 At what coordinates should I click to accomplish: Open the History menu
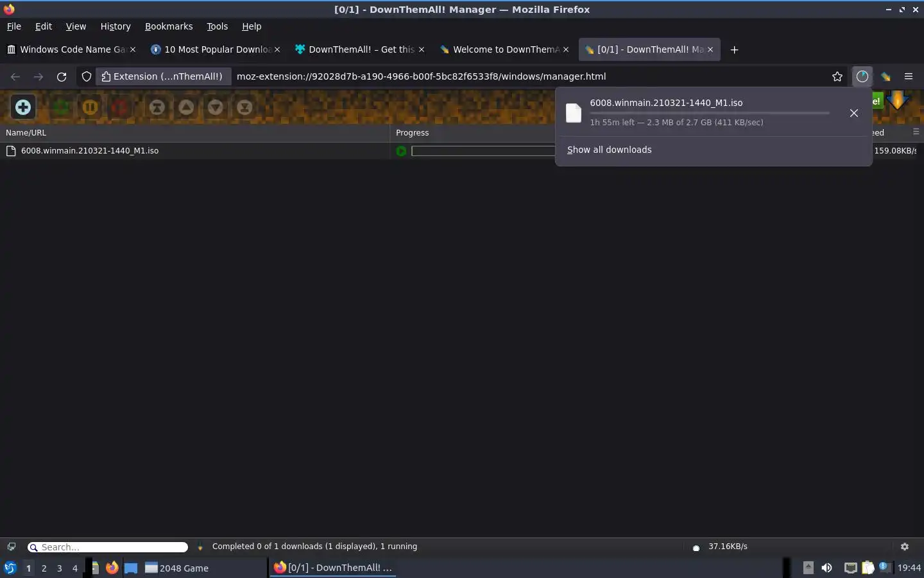tap(116, 26)
